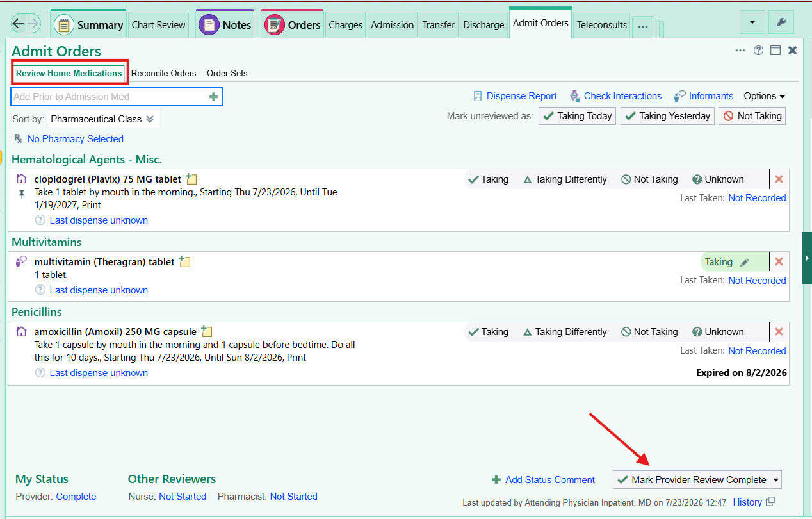Add a note to clopidogrel medication
Screen dimensions: 812x519
pyautogui.click(x=191, y=179)
